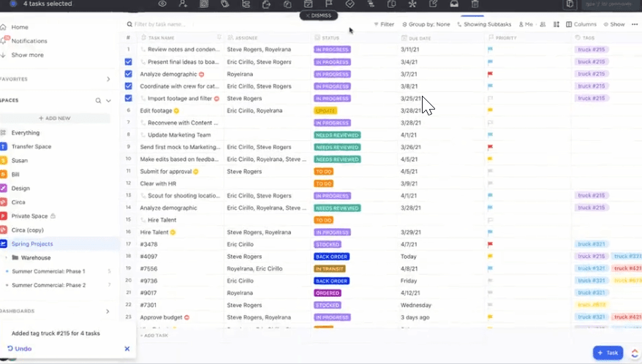Click dependencies diamond check icon
Screen dimensions: 642x364
tap(350, 4)
